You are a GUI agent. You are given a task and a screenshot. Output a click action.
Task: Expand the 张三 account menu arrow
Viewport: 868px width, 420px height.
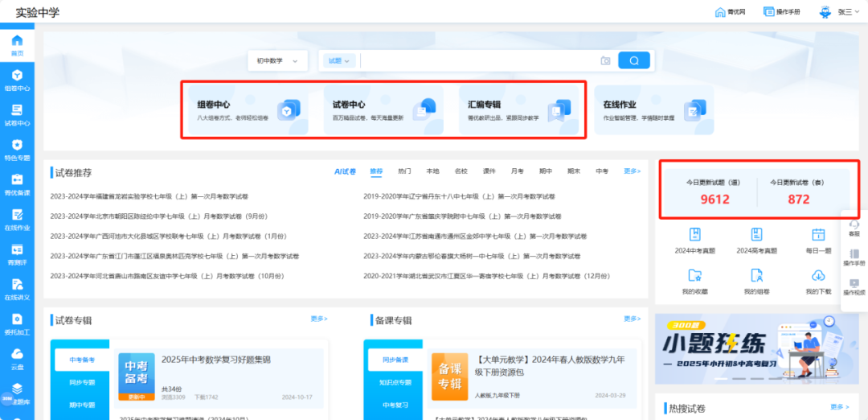(858, 11)
